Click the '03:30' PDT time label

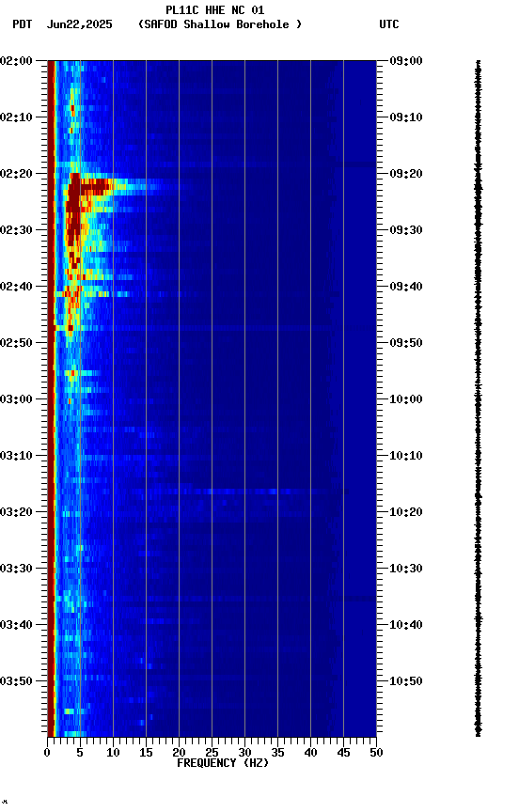[16, 570]
